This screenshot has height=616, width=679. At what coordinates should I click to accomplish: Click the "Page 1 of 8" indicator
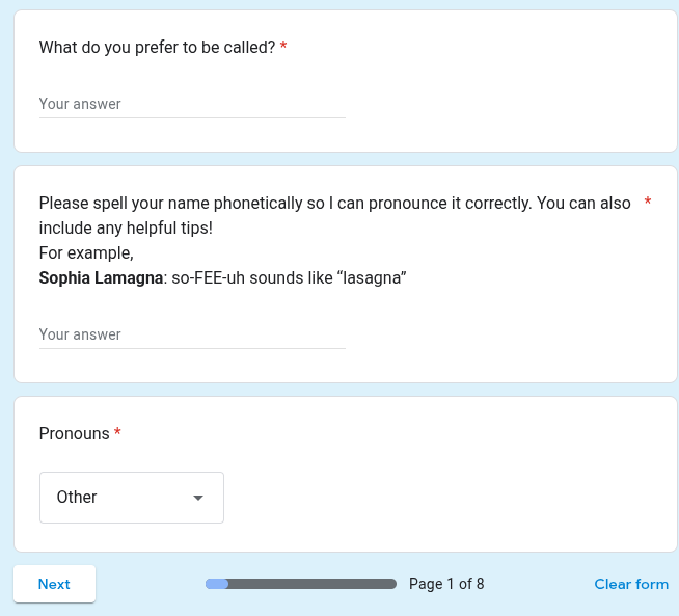coord(446,584)
